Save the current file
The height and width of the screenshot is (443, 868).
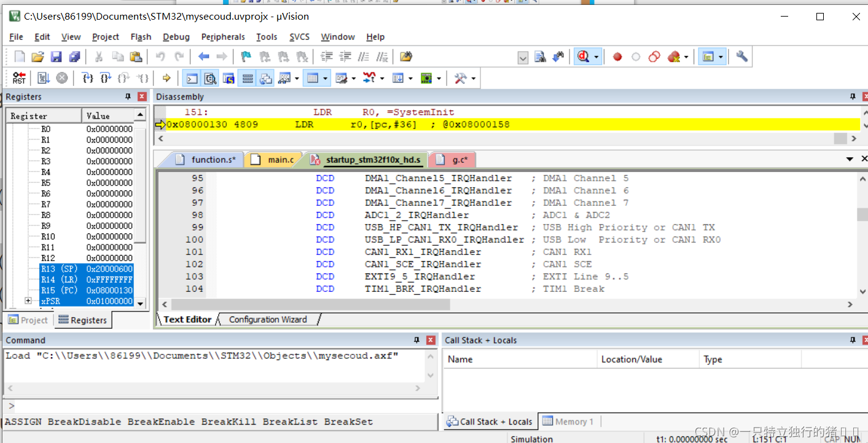56,57
